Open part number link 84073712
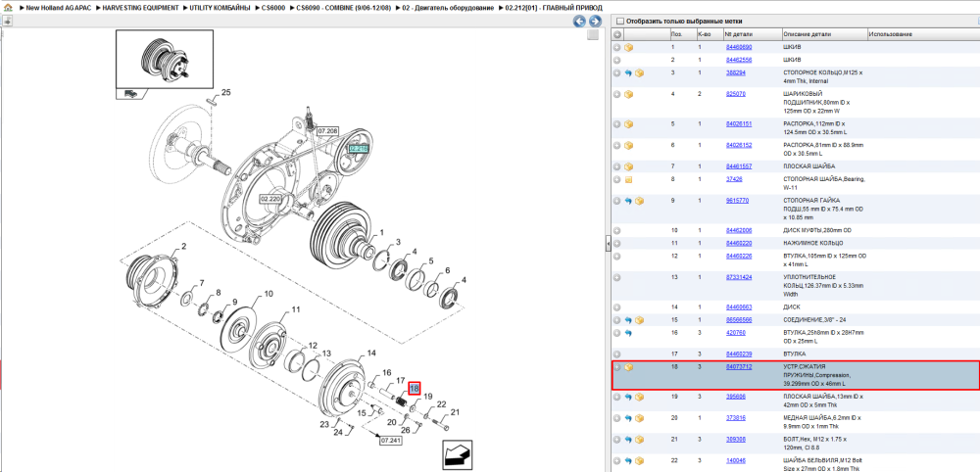Image resolution: width=980 pixels, height=472 pixels. 739,366
